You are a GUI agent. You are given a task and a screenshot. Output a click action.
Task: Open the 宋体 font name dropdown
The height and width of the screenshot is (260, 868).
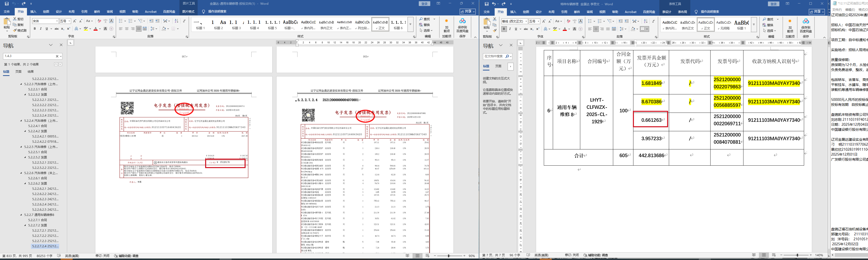pos(57,21)
